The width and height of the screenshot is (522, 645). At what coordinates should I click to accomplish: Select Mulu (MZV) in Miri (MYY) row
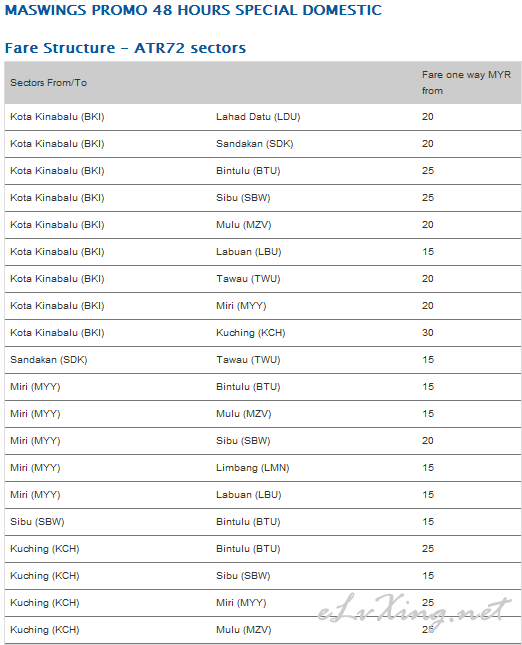point(244,414)
